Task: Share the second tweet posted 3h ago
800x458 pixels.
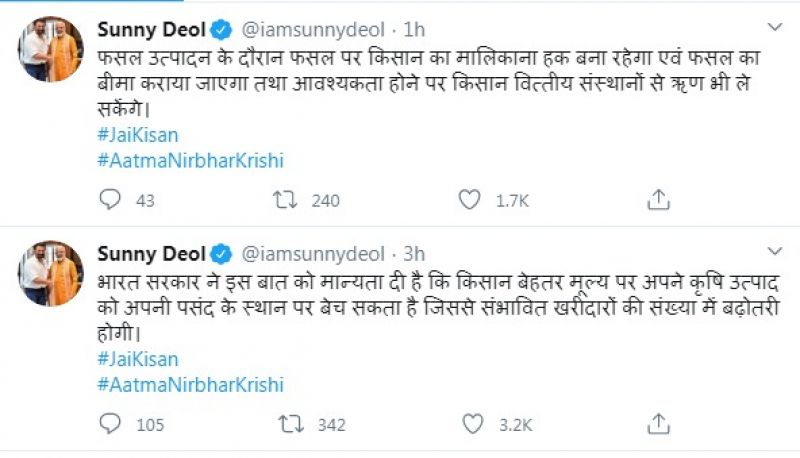Action: 658,425
